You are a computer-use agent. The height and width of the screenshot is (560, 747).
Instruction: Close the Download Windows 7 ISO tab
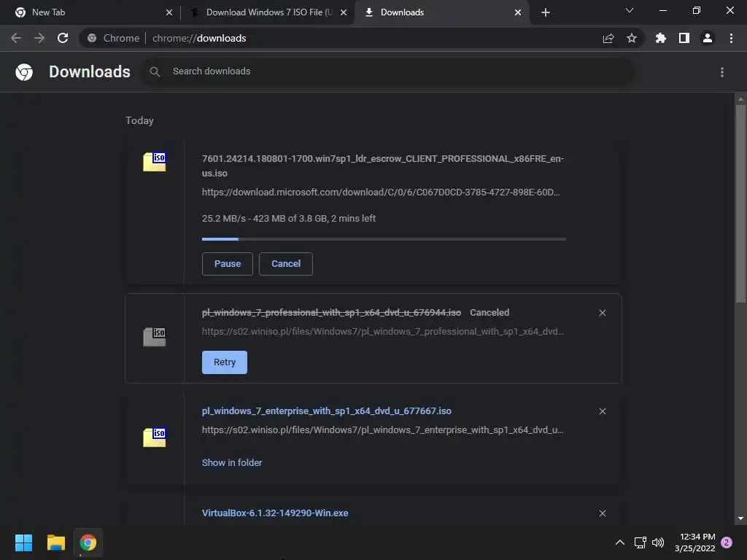[x=344, y=12]
